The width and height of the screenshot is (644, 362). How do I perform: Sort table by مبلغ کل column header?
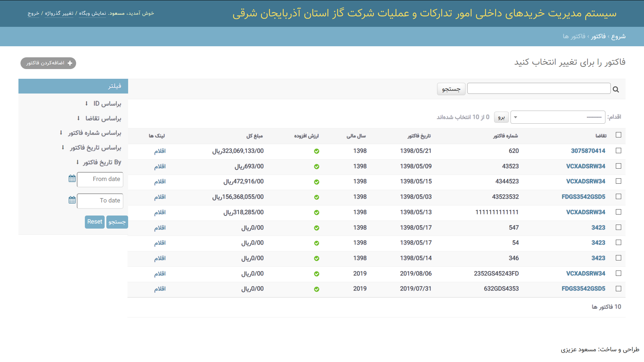click(x=254, y=136)
